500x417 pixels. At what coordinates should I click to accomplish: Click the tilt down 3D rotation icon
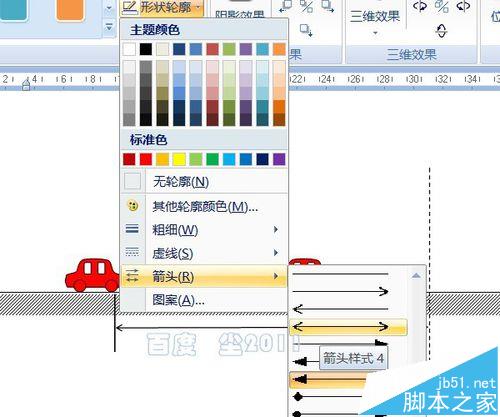[x=442, y=31]
